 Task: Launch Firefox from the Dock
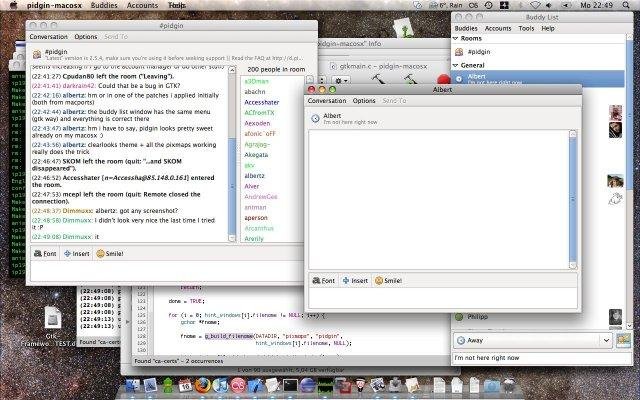(x=203, y=385)
